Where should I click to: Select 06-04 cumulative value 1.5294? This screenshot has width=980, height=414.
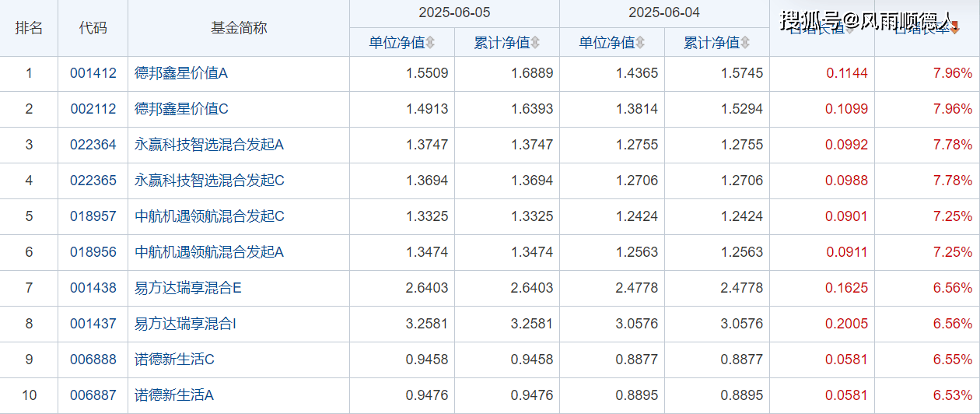pyautogui.click(x=742, y=109)
